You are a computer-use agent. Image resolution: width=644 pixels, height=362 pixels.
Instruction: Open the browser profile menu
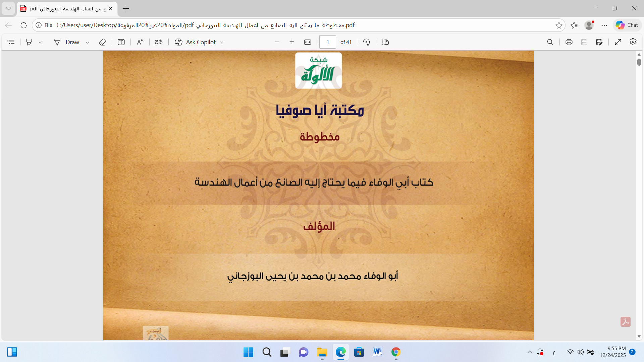pos(589,25)
